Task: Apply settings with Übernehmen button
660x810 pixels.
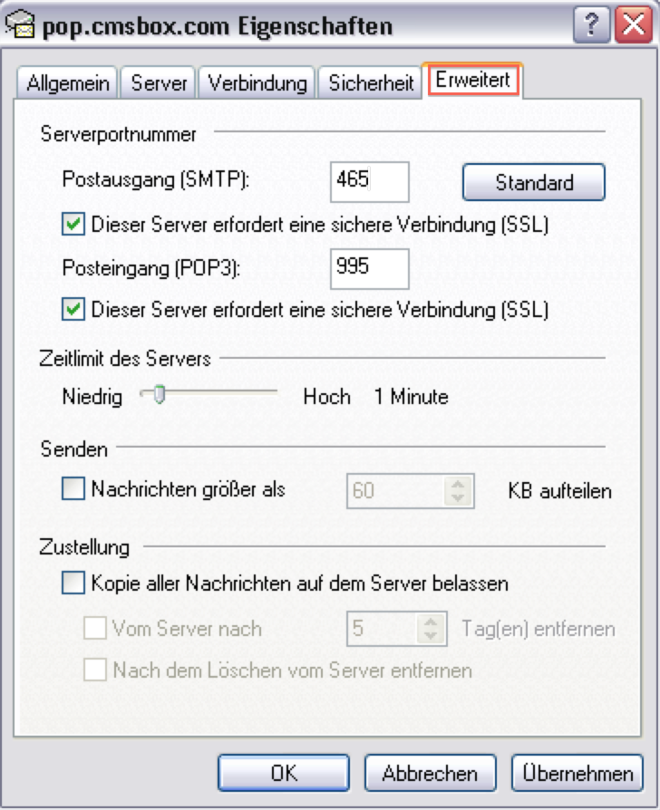Action: coord(576,773)
